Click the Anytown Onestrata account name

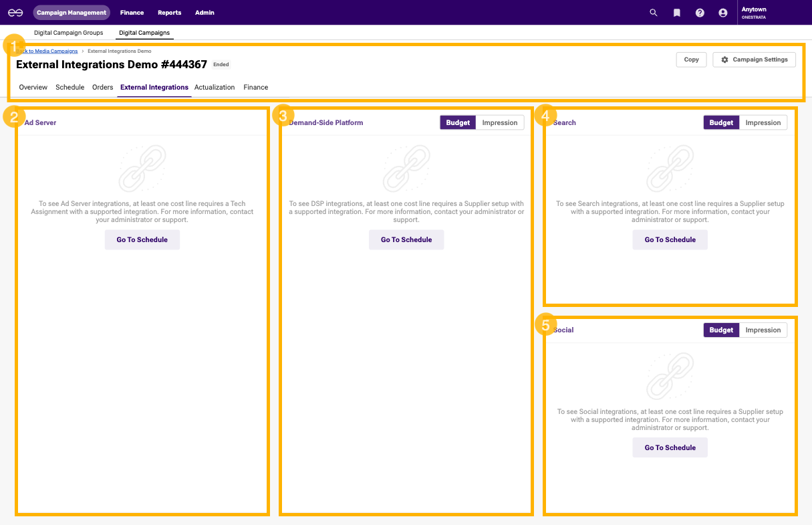pyautogui.click(x=754, y=13)
